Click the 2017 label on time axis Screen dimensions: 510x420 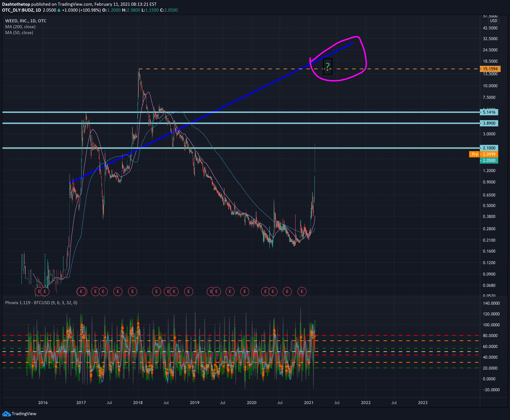pyautogui.click(x=81, y=403)
